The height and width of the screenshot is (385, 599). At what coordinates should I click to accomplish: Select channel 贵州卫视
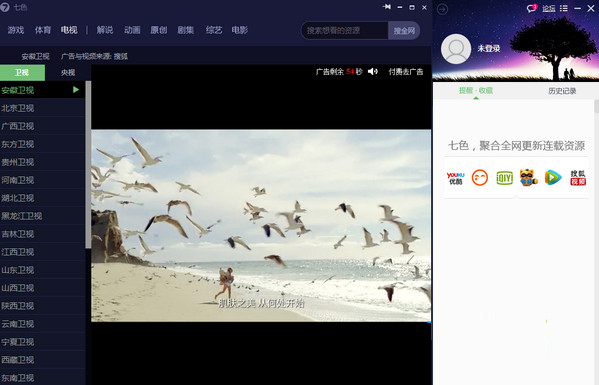pyautogui.click(x=42, y=162)
